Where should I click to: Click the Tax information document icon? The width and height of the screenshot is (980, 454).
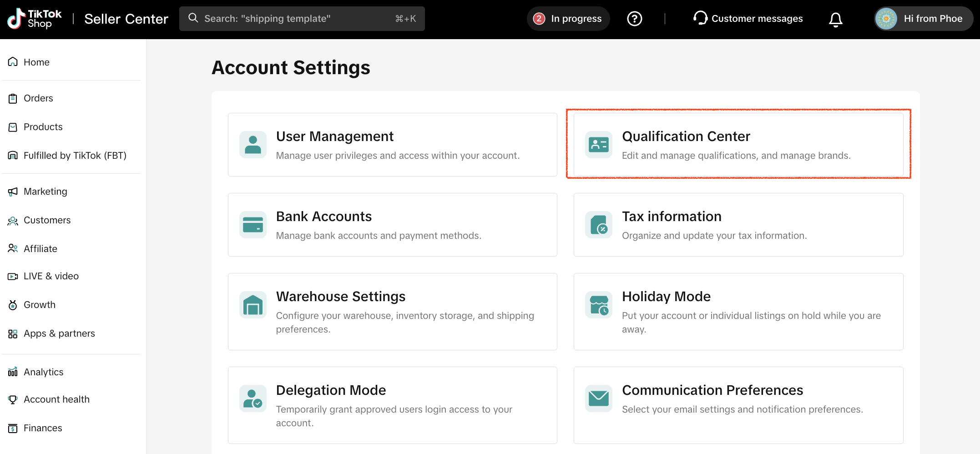pos(598,225)
